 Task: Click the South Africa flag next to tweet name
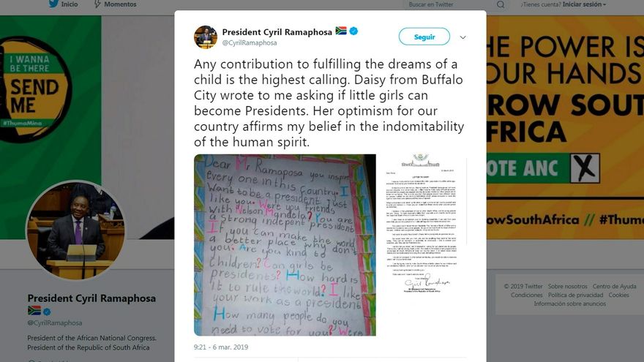pyautogui.click(x=341, y=31)
